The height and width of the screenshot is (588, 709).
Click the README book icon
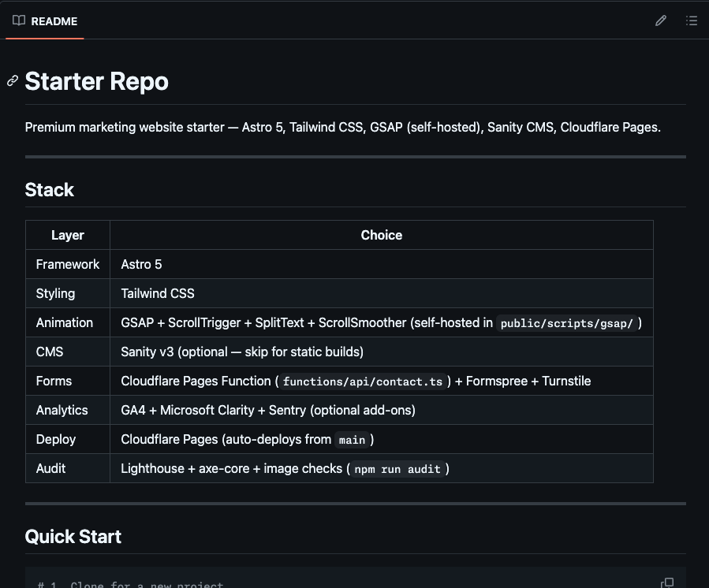pos(19,20)
